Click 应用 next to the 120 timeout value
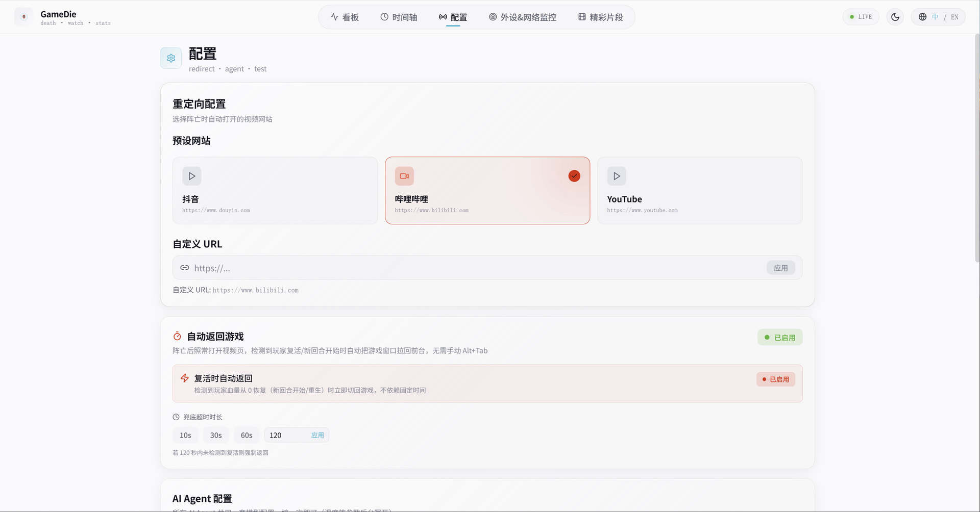 317,435
